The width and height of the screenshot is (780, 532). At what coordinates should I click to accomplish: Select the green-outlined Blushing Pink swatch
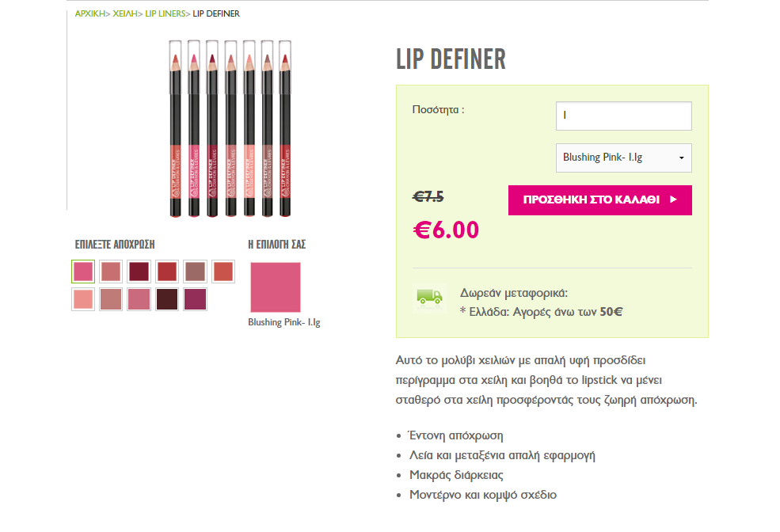pos(83,272)
